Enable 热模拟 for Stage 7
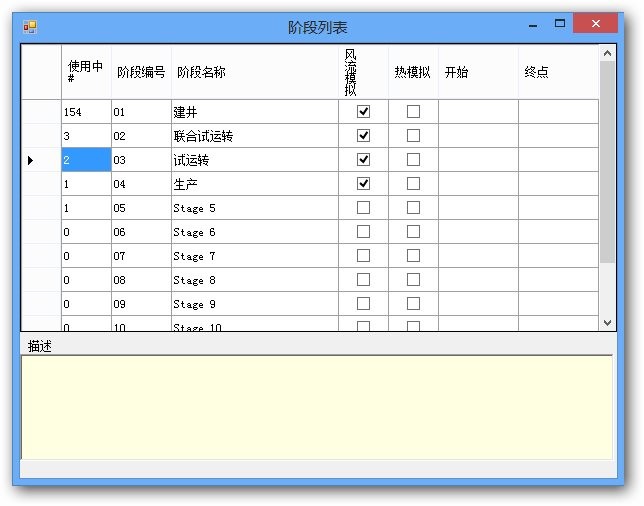The height and width of the screenshot is (506, 644). tap(413, 255)
